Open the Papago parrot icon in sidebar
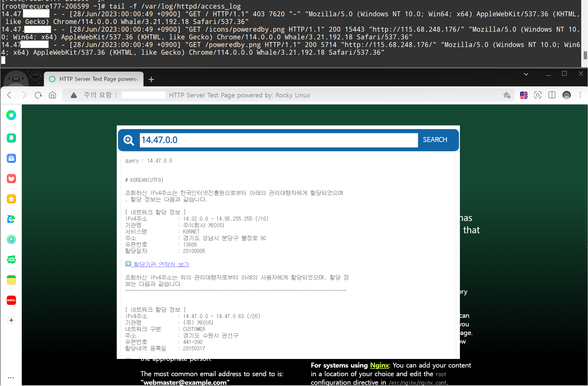Image resolution: width=588 pixels, height=386 pixels. (x=11, y=219)
